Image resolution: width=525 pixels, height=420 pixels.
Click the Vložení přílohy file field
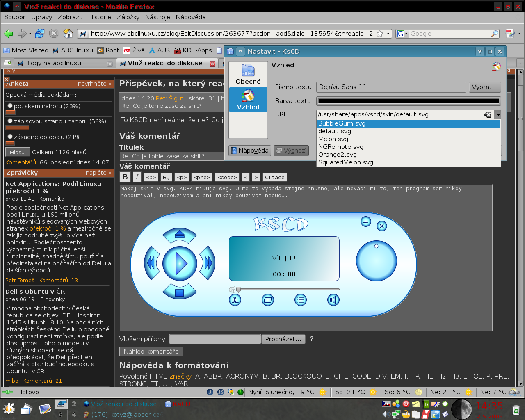pyautogui.click(x=215, y=339)
